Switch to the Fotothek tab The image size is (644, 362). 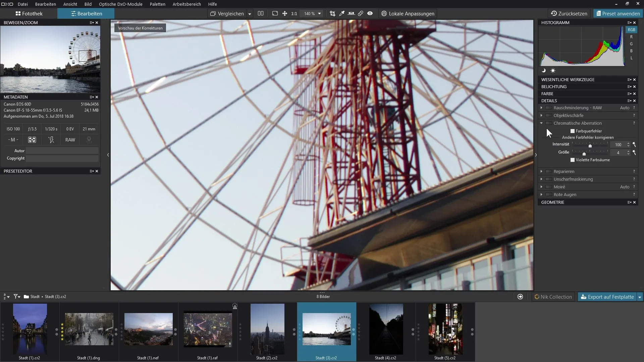coord(29,14)
